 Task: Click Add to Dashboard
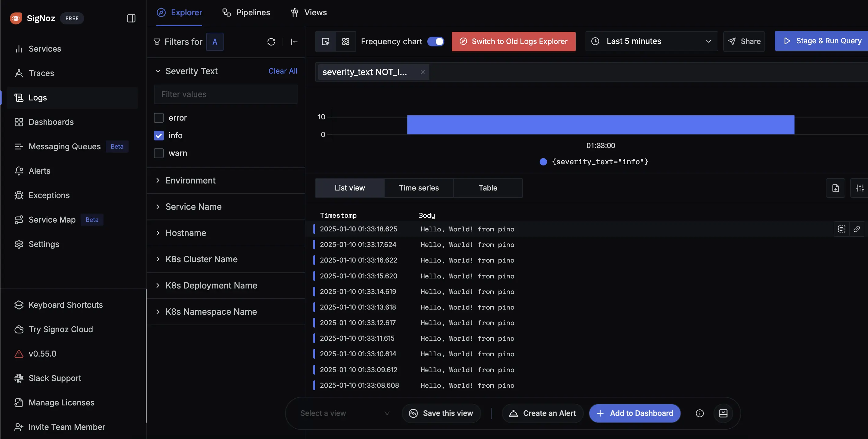635,413
